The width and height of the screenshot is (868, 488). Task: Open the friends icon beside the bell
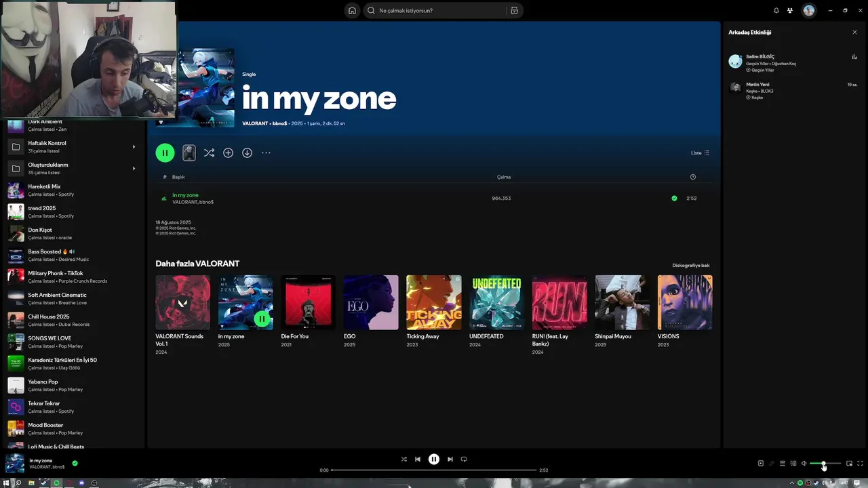point(790,10)
